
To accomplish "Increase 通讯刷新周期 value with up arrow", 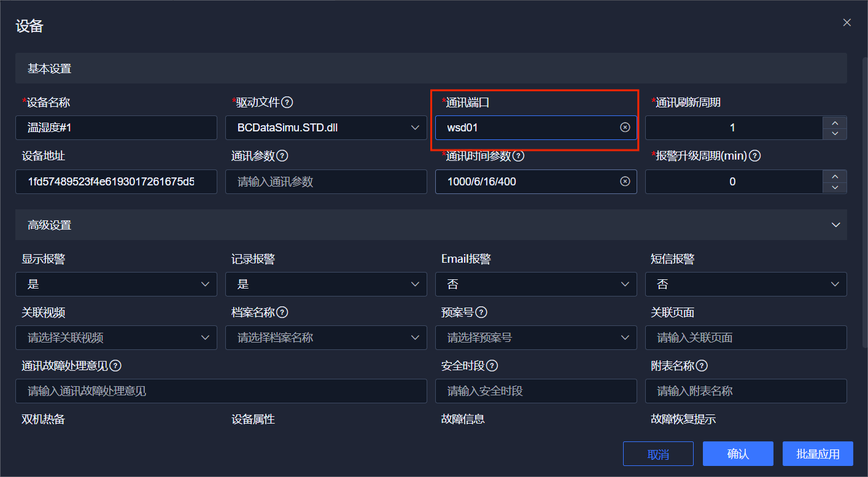I will [835, 122].
